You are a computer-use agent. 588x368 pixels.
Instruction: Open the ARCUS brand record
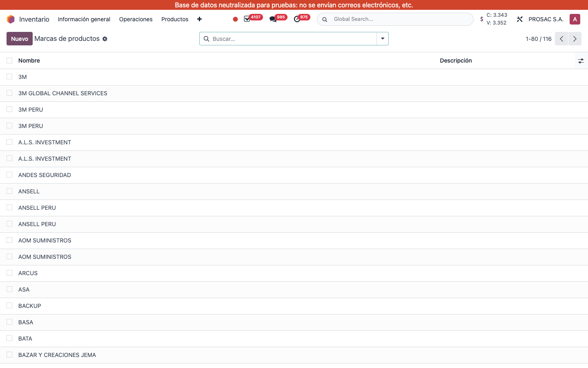(x=28, y=273)
